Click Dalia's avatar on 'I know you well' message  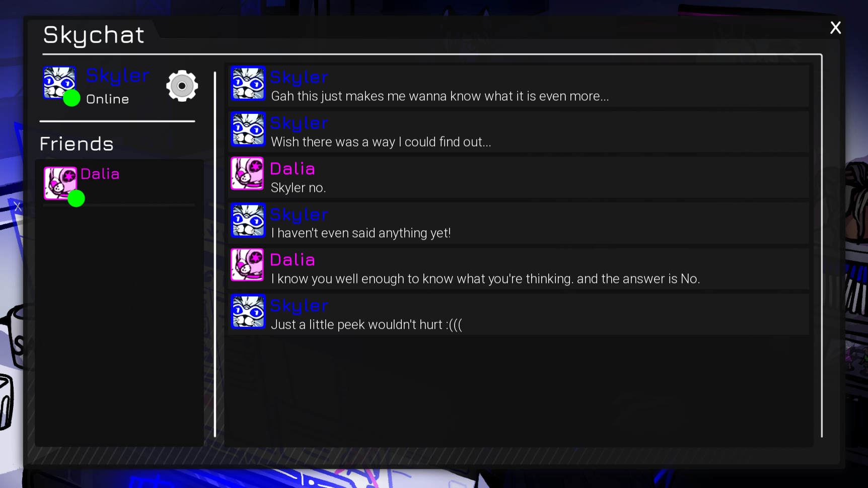247,265
